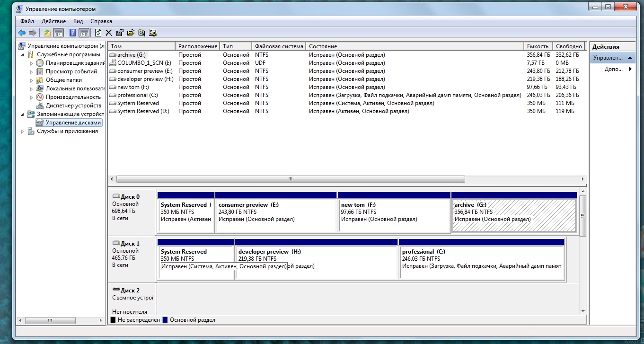Viewport: 644px width, 344px height.
Task: Open the Действие menu
Action: pos(53,21)
